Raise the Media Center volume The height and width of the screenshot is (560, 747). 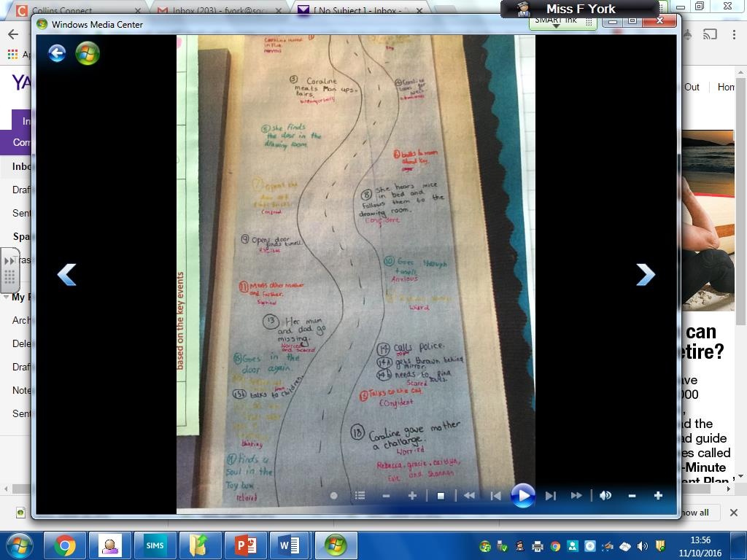click(x=658, y=496)
